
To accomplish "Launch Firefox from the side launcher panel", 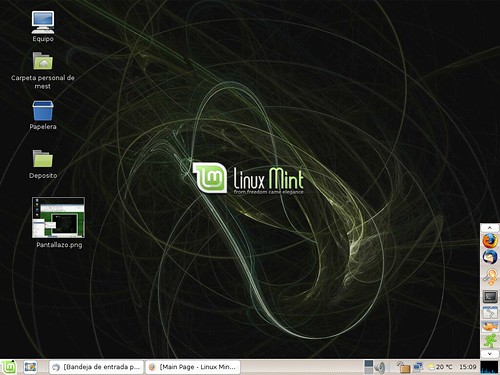I will pyautogui.click(x=490, y=241).
